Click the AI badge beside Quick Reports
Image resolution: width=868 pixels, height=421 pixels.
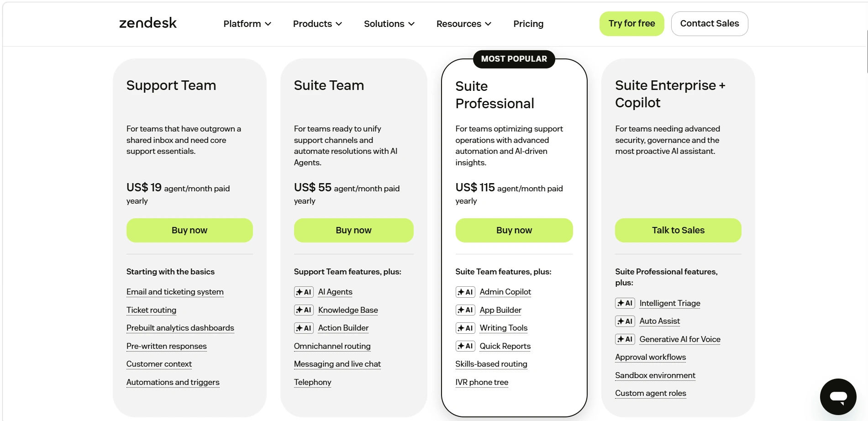465,346
